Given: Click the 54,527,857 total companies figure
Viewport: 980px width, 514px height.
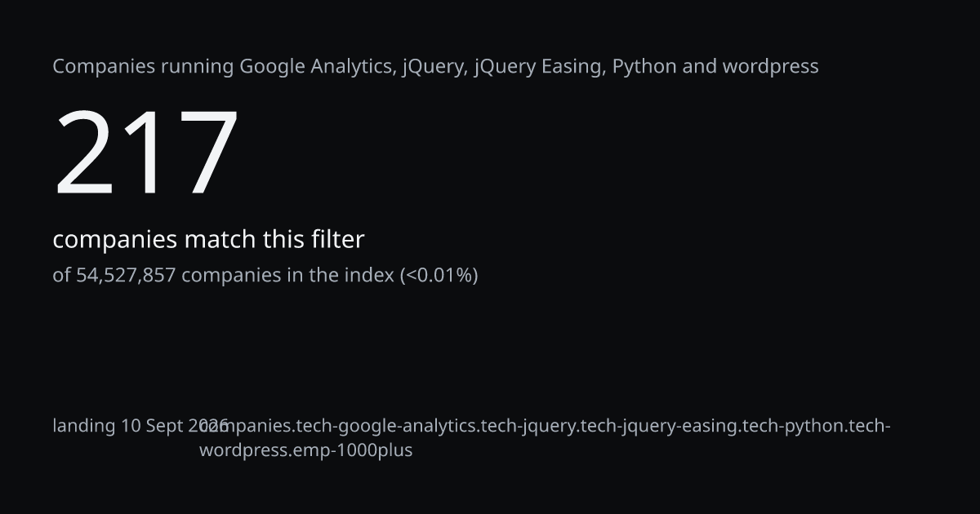Looking at the screenshot, I should (x=126, y=276).
